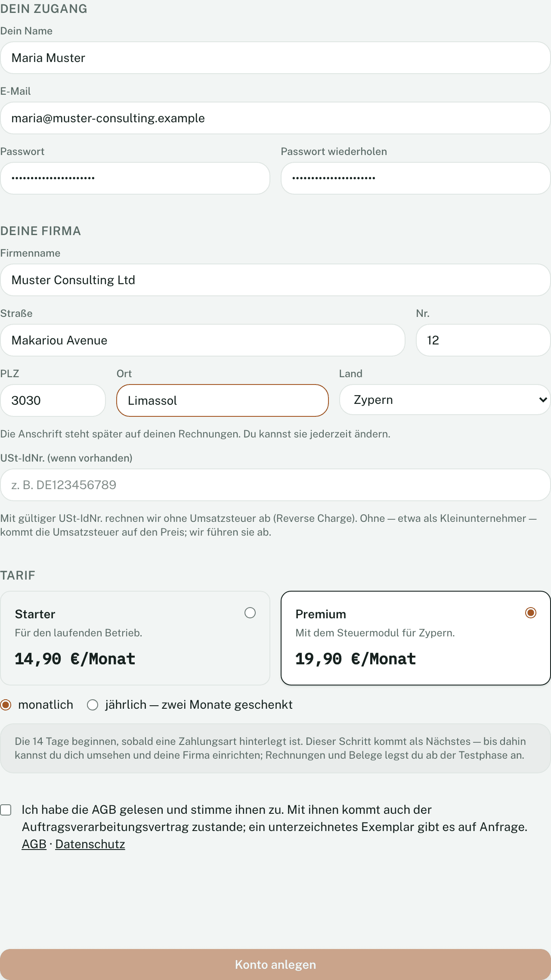
Task: Edit the Firmenname field
Action: (275, 280)
